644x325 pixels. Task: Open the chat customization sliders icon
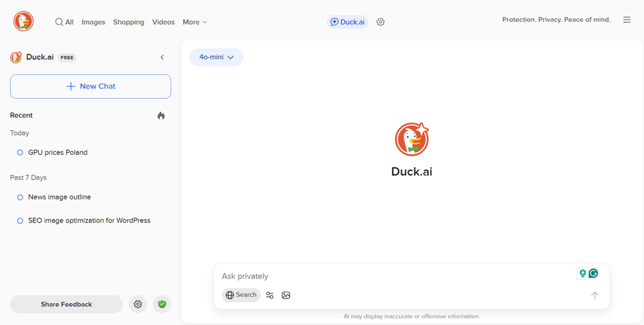click(270, 295)
